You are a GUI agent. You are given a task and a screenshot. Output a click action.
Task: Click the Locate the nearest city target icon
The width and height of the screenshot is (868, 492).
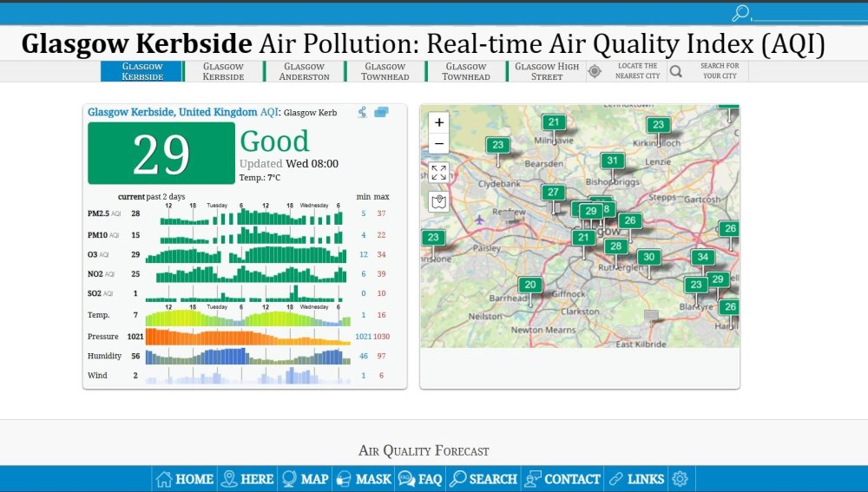click(x=595, y=71)
